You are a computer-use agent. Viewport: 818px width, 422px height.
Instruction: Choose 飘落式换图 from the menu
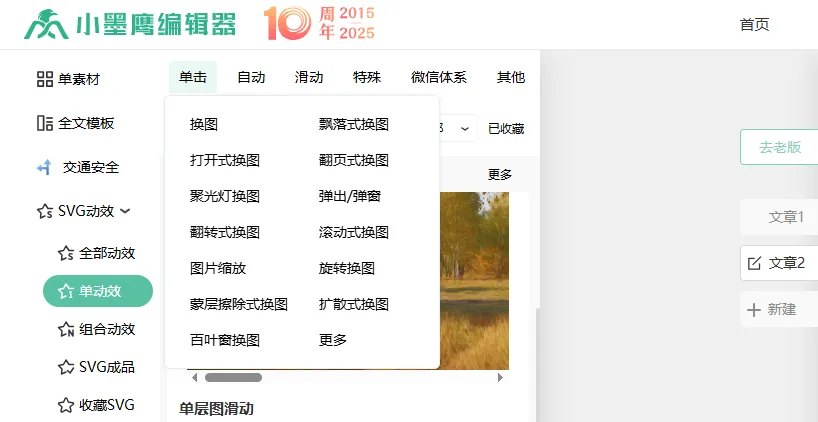[x=354, y=124]
